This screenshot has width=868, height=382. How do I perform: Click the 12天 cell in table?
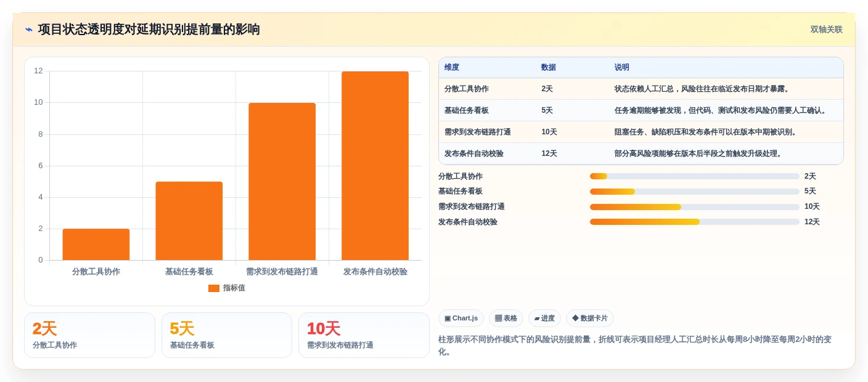549,153
